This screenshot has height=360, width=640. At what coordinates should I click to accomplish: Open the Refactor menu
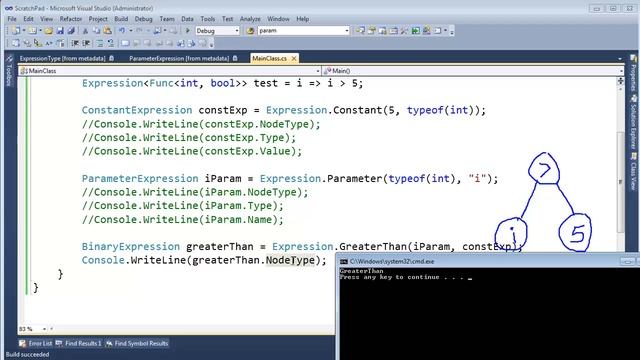pos(71,19)
